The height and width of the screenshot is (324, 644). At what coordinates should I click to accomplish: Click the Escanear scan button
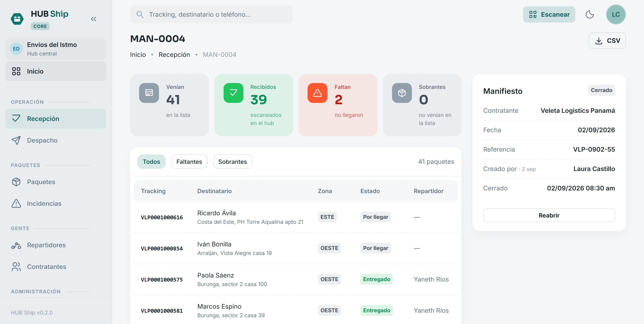click(x=549, y=14)
